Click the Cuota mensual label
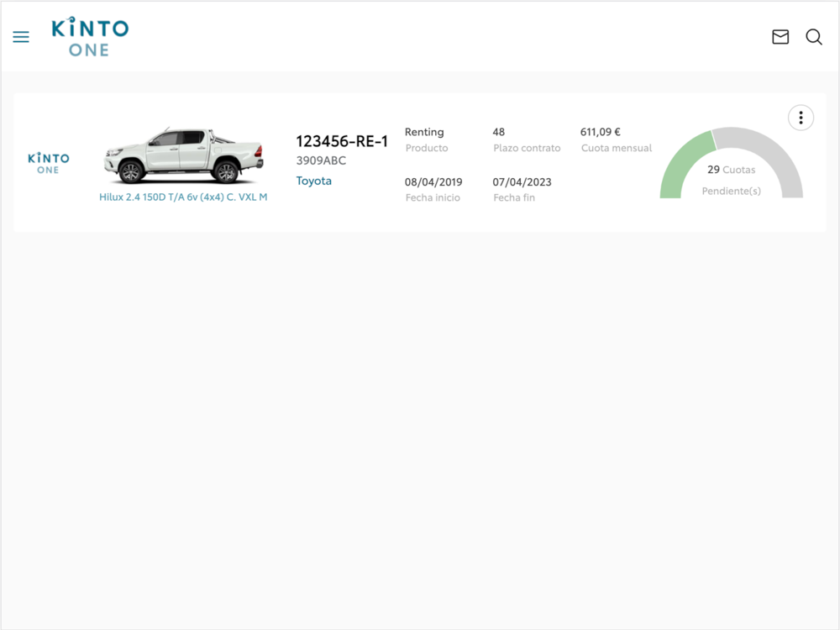Viewport: 840px width, 630px height. pos(617,148)
